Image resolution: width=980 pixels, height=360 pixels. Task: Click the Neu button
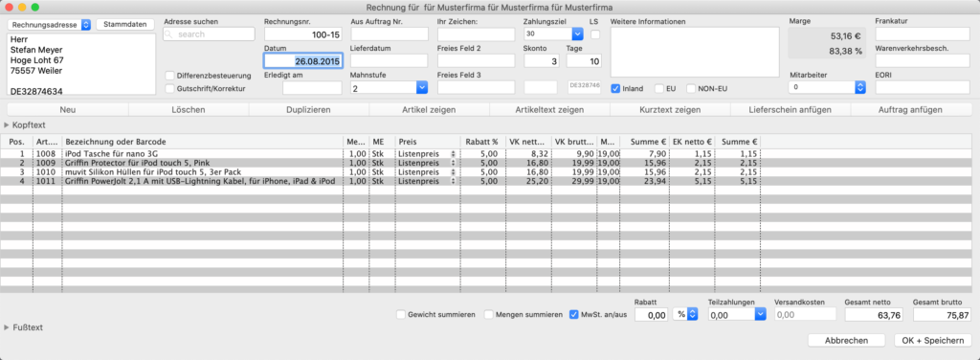click(x=68, y=109)
